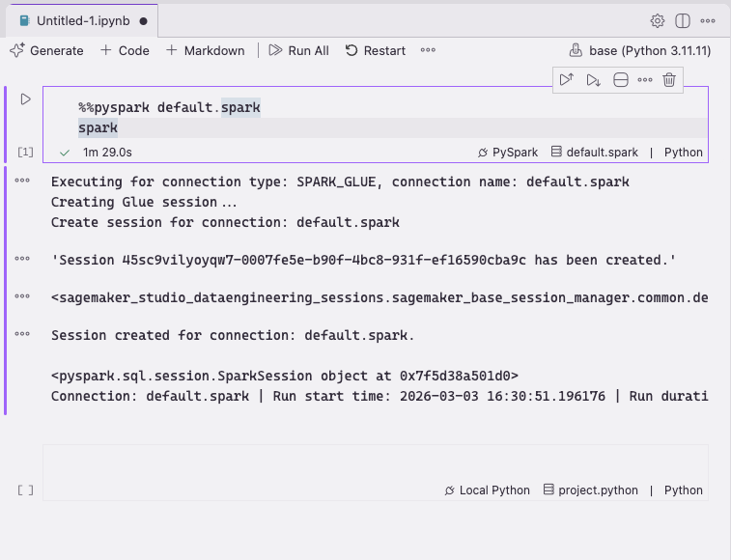Restart the kernel

(x=376, y=50)
